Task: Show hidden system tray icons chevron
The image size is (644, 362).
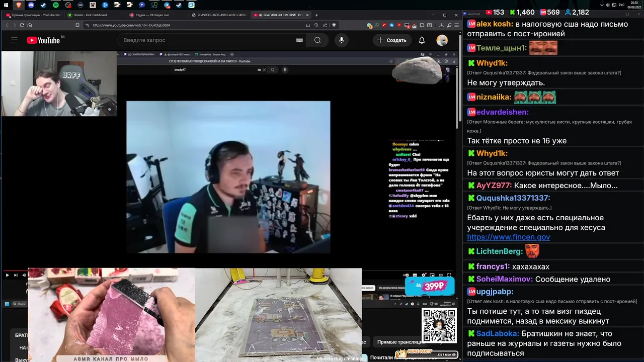Action: (x=602, y=5)
